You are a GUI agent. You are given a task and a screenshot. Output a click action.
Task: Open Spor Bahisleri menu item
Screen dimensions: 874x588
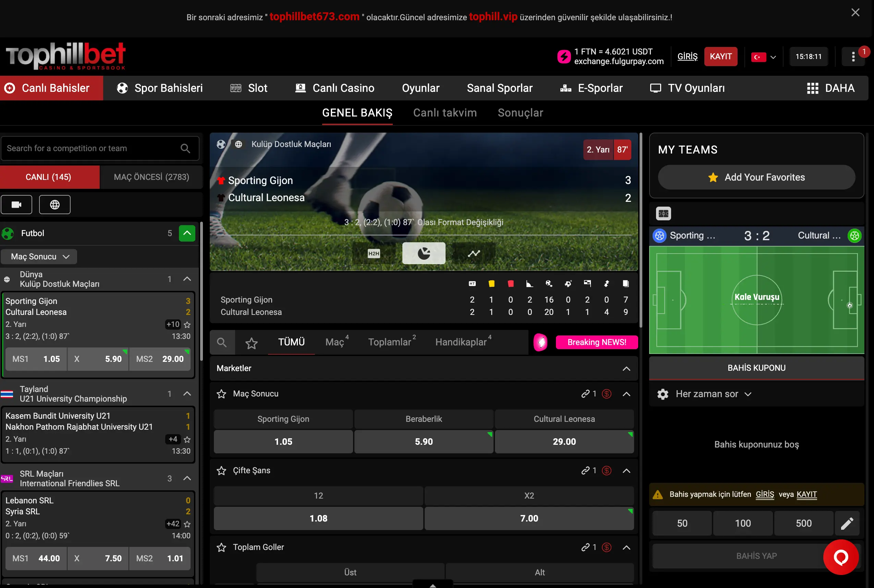pos(160,88)
